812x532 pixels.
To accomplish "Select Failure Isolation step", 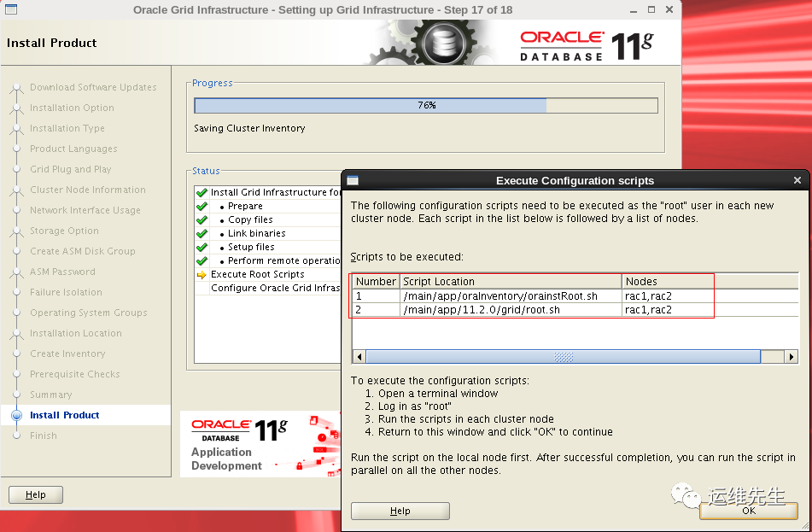I will click(x=66, y=292).
